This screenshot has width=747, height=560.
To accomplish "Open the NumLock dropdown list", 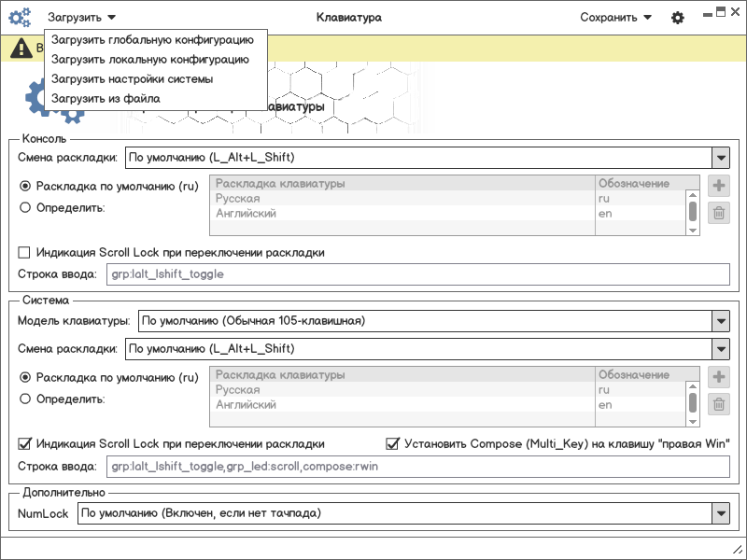I will (719, 513).
